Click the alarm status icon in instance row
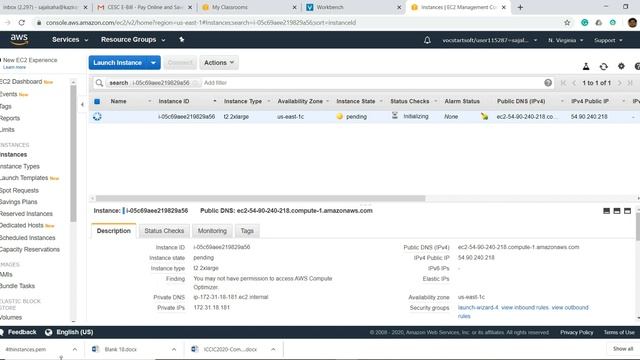Image resolution: width=640 pixels, height=360 pixels. click(x=484, y=116)
